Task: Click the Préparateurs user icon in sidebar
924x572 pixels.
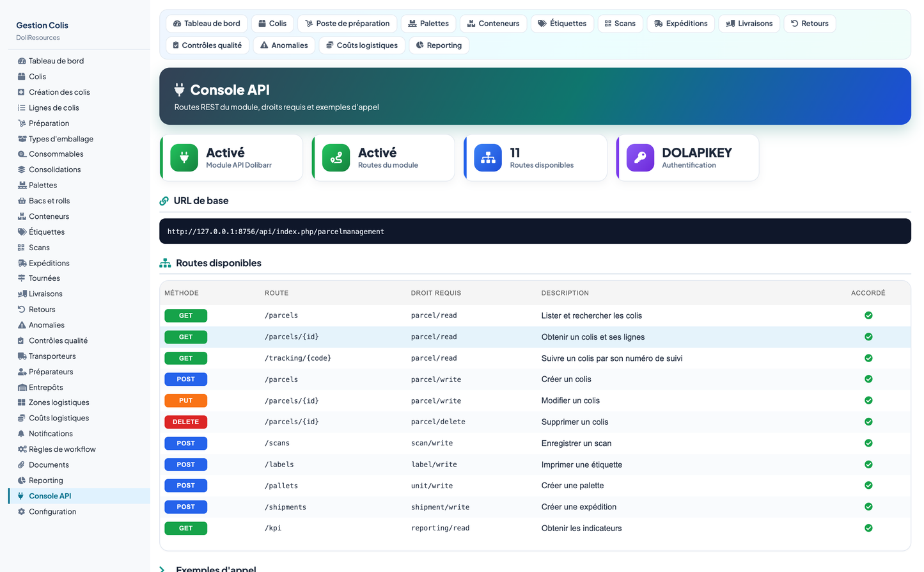Action: [x=22, y=372]
